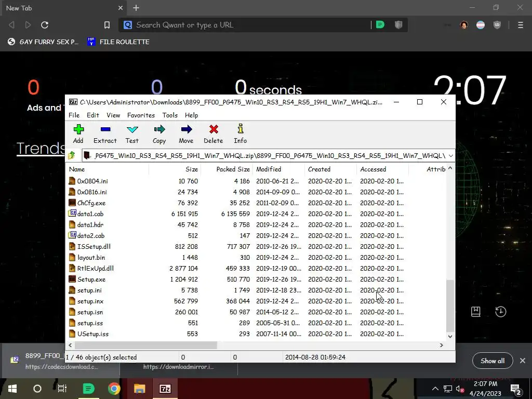Go up one folder level in 7-Zip
This screenshot has height=399, width=532.
[72, 155]
